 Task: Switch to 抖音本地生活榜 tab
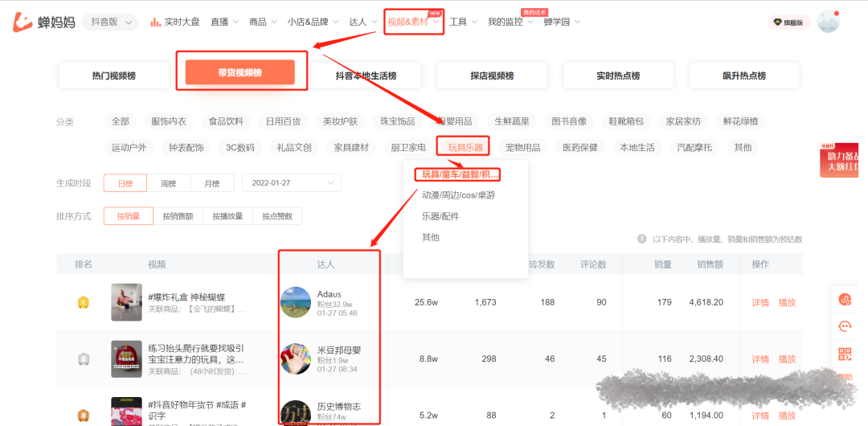366,76
